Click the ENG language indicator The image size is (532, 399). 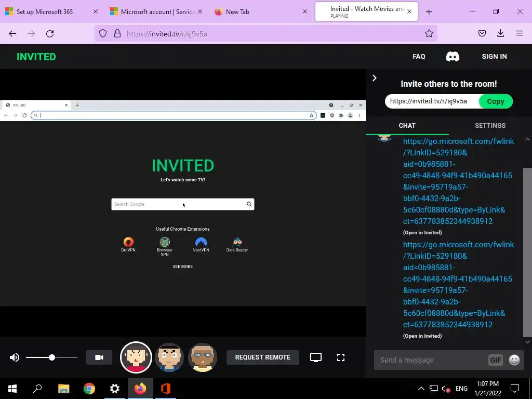(x=461, y=389)
